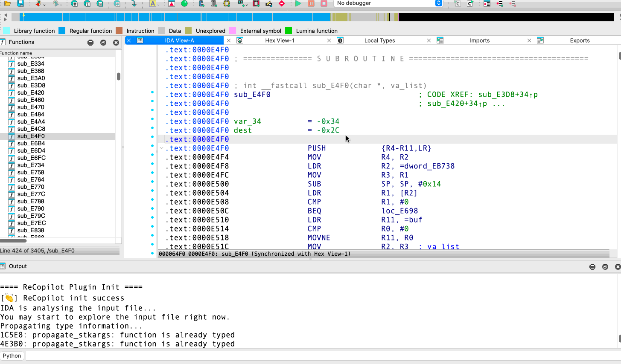Open the text search 'A' dropdown arrow
The image size is (621, 364).
coord(159,4)
